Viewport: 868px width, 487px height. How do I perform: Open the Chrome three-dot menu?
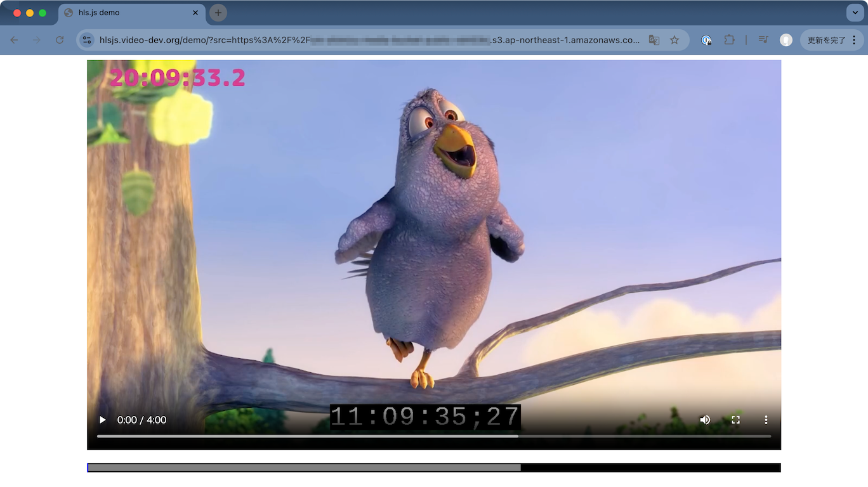pyautogui.click(x=854, y=40)
